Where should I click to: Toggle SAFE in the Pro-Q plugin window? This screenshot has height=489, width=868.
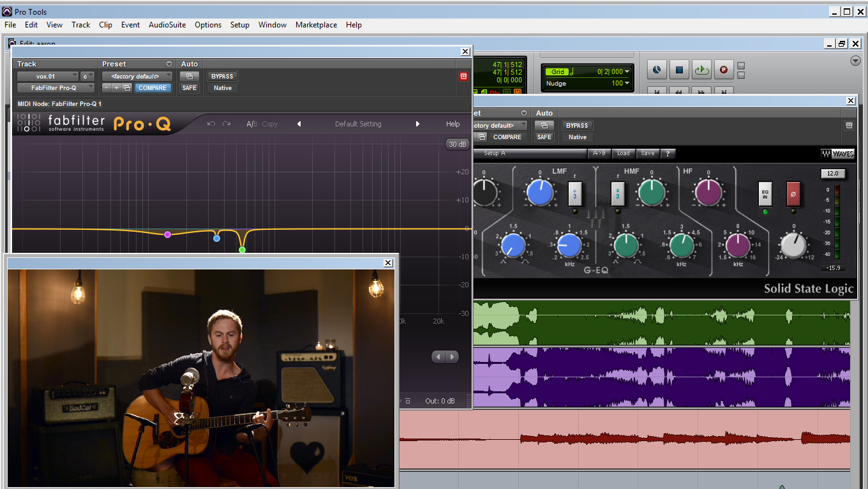click(x=190, y=87)
